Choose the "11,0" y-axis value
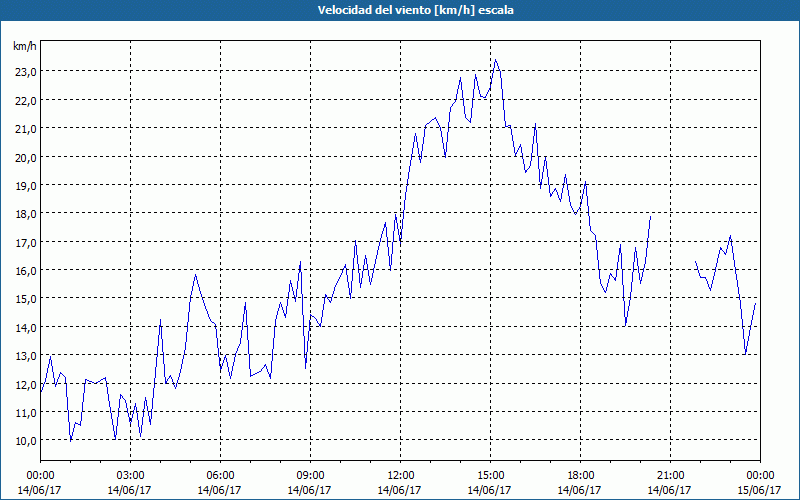This screenshot has width=800, height=500. [26, 412]
